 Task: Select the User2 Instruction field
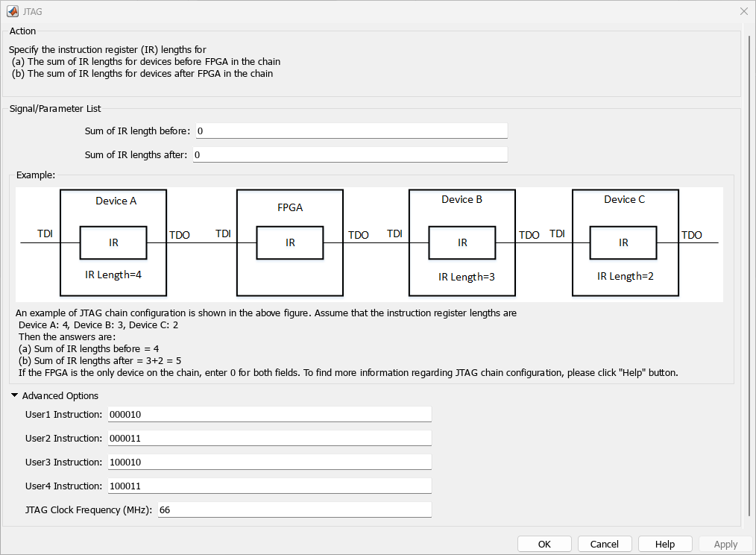click(270, 438)
